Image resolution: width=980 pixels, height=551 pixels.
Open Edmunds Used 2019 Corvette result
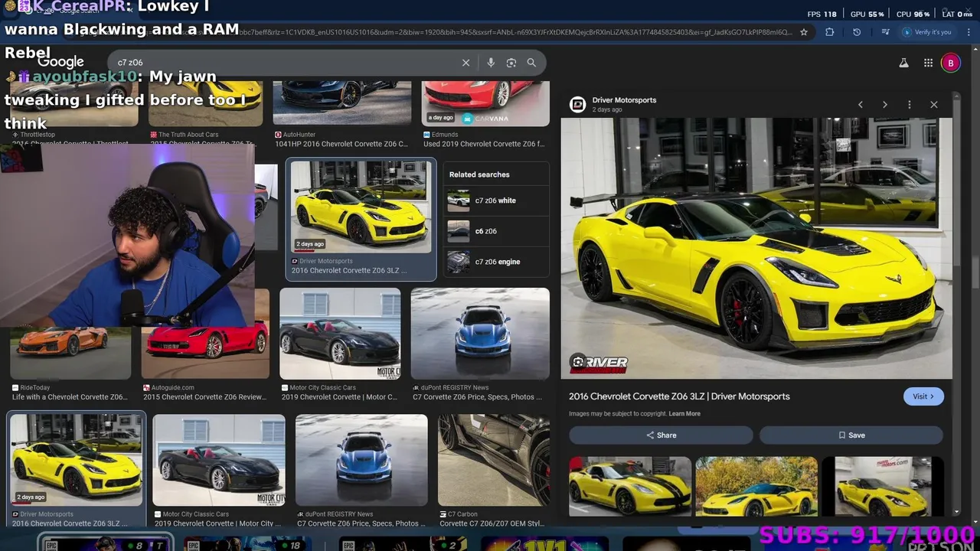[485, 103]
